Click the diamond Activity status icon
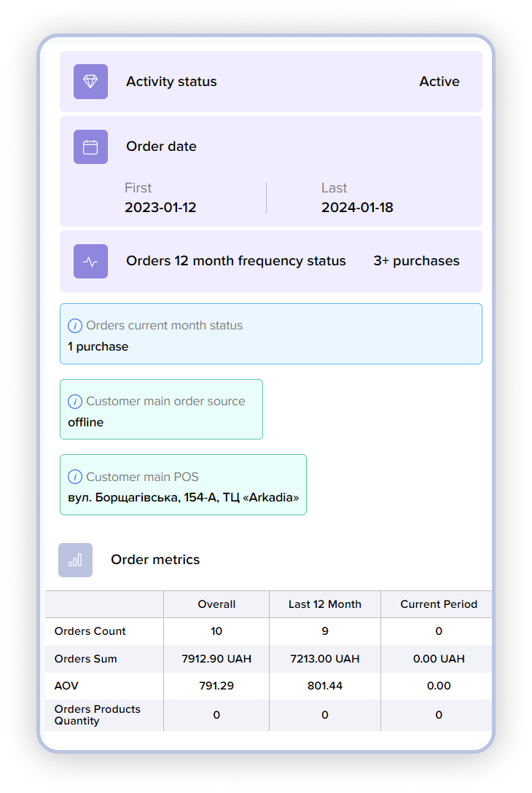532x793 pixels. (x=90, y=82)
